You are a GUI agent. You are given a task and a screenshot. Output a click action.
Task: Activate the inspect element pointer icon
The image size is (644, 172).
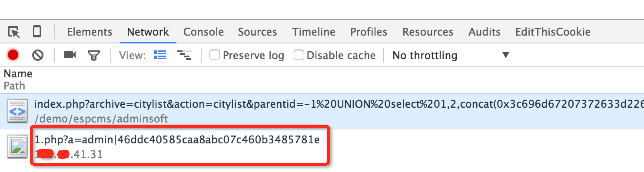point(14,32)
